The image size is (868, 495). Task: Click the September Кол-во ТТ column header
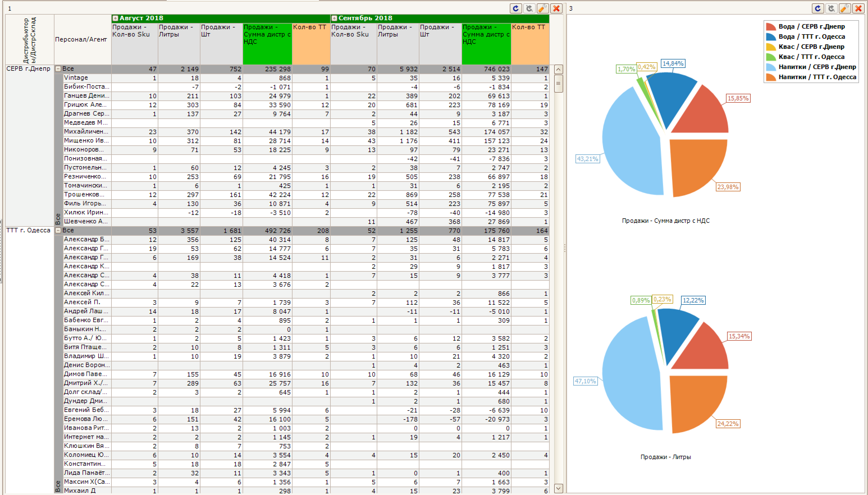pos(530,44)
